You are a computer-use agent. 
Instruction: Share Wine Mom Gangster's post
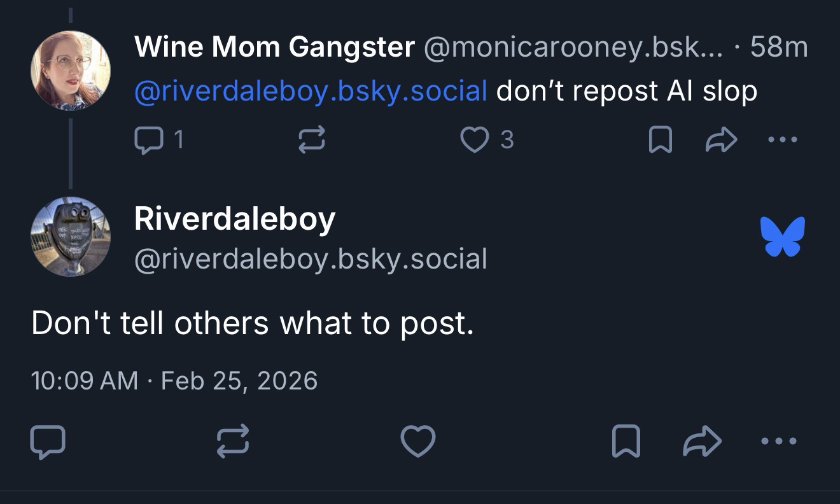[x=721, y=140]
